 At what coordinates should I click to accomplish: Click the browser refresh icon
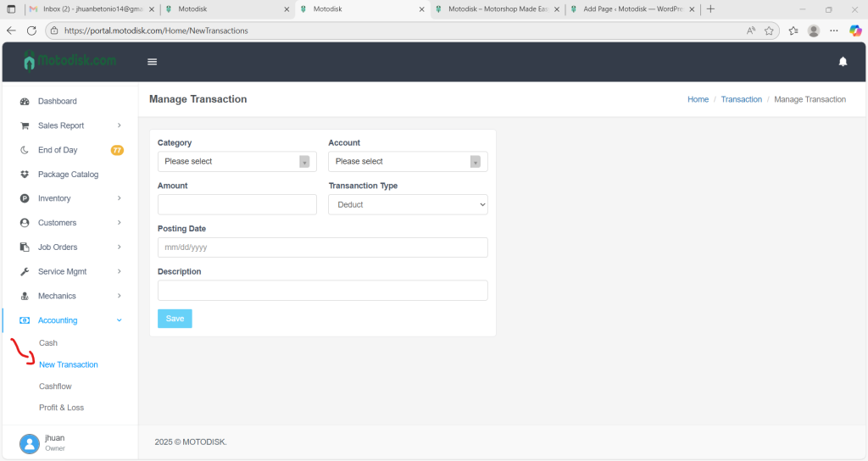(31, 31)
